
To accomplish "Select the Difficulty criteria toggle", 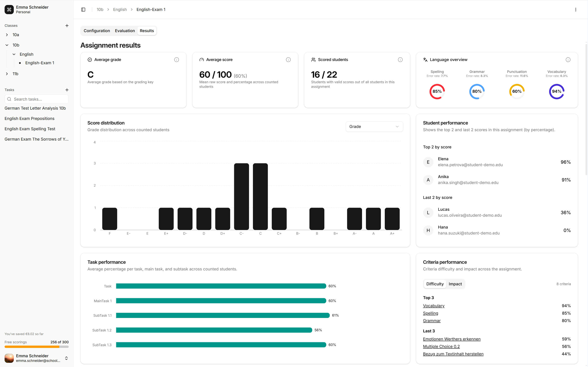I will tap(435, 284).
